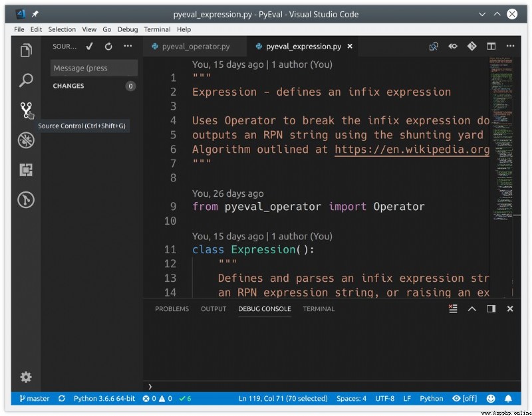This screenshot has width=532, height=416.
Task: Click the code lens above class Expression
Action: pyautogui.click(x=262, y=237)
